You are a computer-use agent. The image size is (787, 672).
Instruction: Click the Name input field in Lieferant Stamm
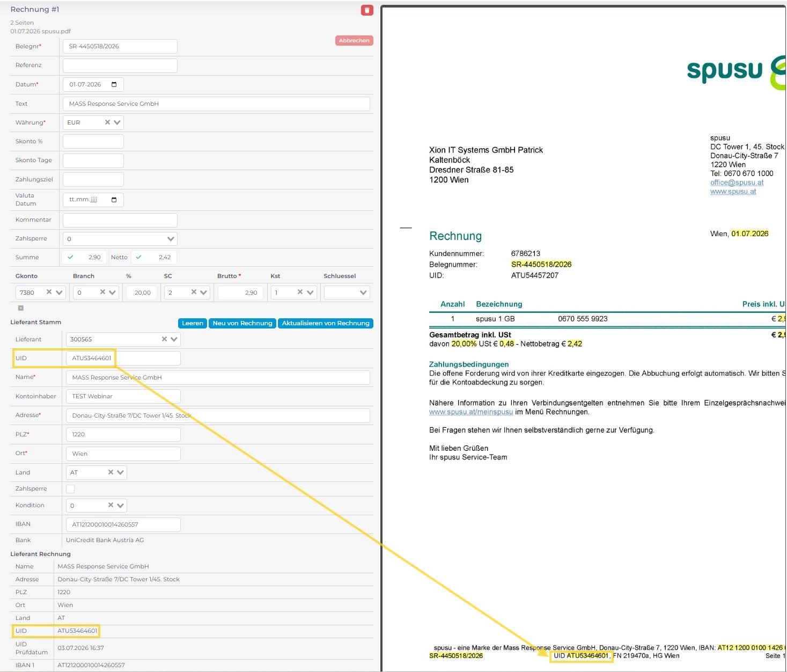tap(218, 377)
